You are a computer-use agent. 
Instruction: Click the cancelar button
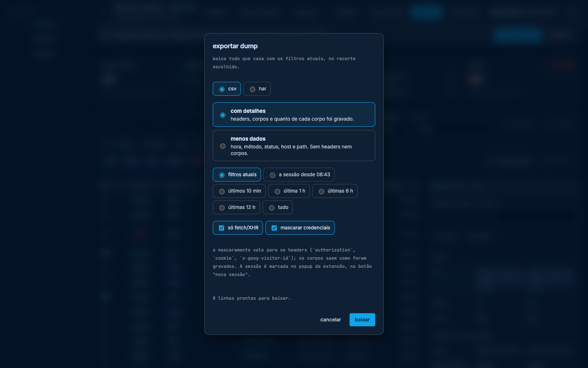(x=331, y=320)
